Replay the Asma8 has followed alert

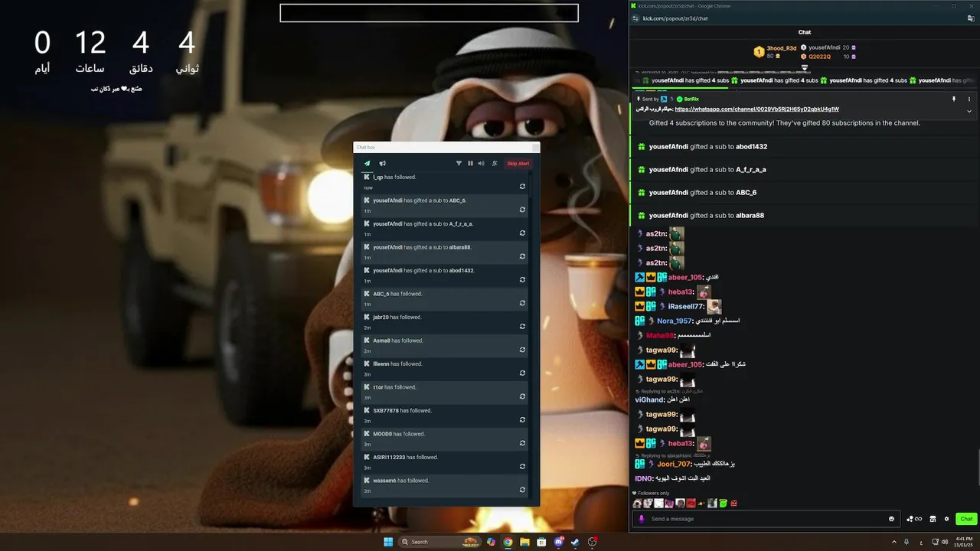[522, 349]
